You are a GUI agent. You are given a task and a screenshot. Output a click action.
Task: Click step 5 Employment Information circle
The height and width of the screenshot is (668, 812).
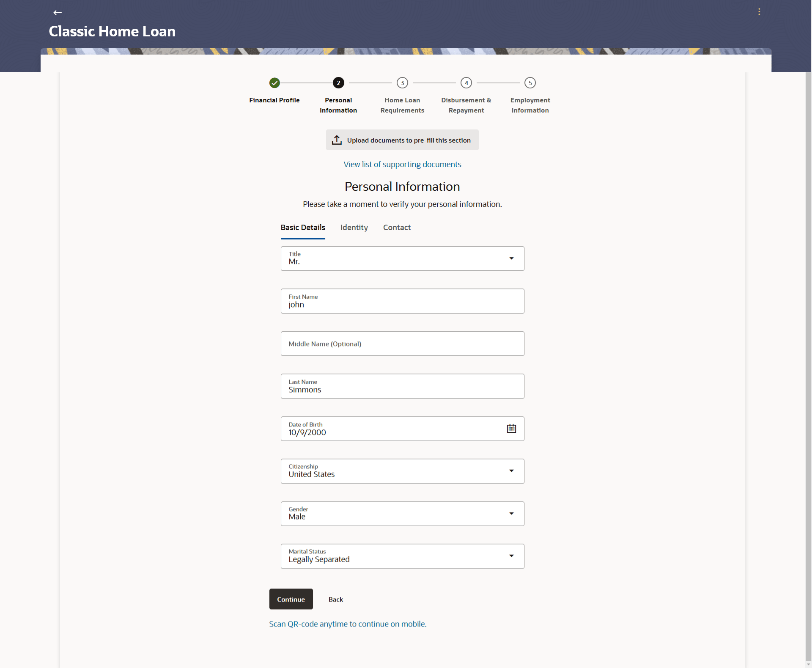pyautogui.click(x=530, y=83)
